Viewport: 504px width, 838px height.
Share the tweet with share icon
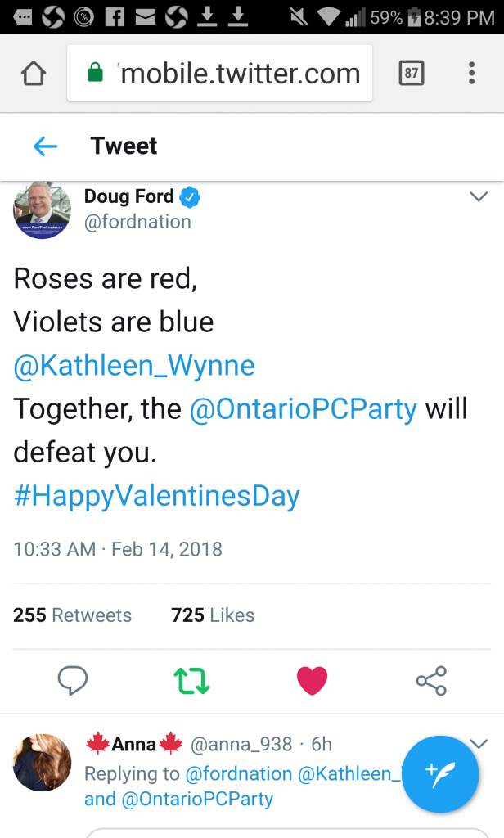click(x=431, y=681)
